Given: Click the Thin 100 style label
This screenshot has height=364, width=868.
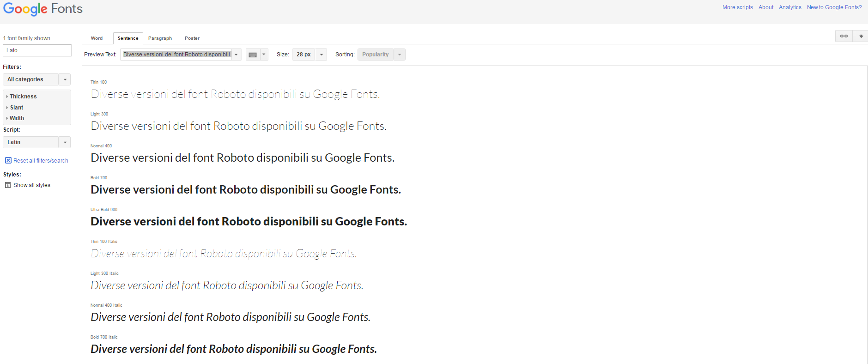Looking at the screenshot, I should pos(98,82).
